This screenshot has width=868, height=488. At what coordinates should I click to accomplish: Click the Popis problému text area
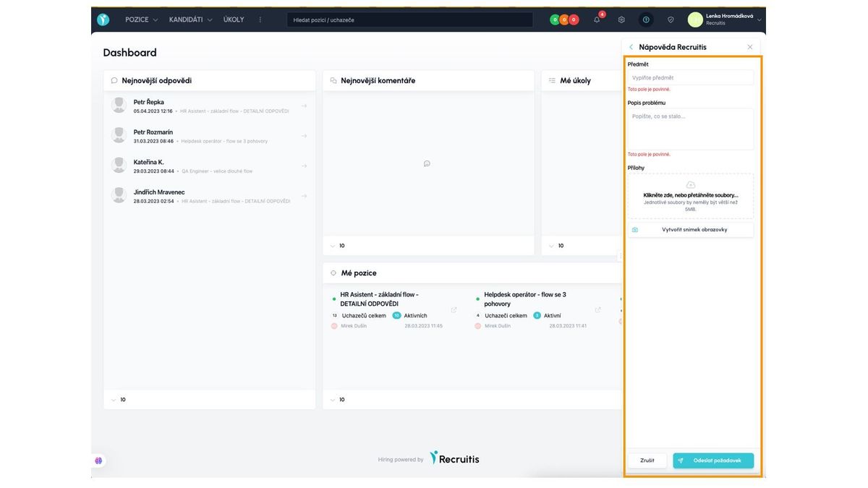pos(690,129)
